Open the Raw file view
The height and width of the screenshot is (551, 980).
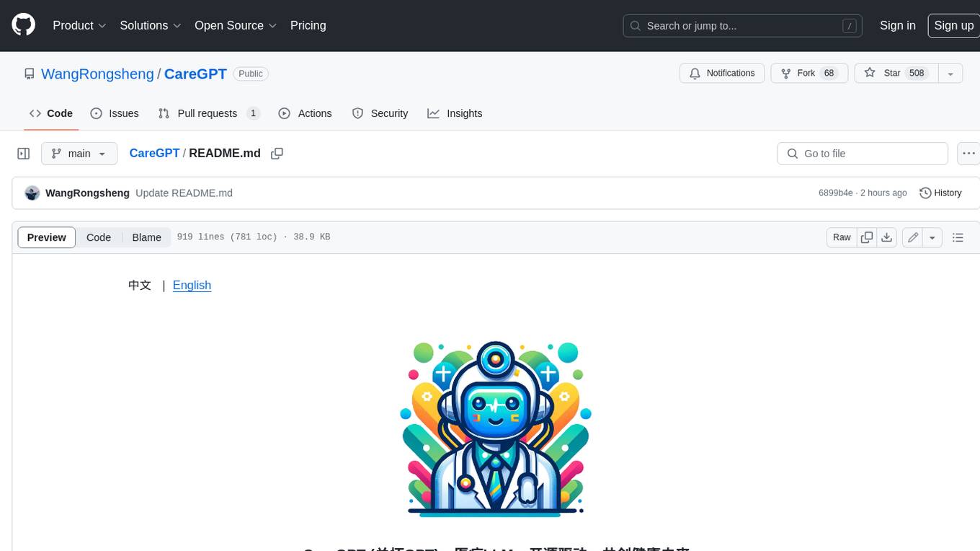click(x=842, y=237)
